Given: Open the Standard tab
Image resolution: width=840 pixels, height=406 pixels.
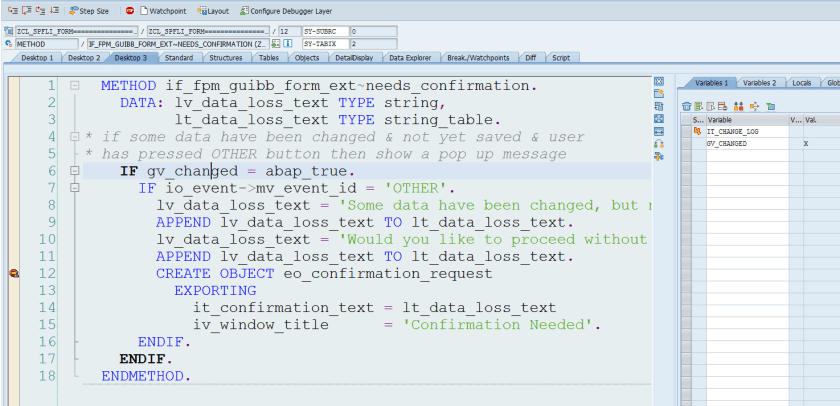Looking at the screenshot, I should click(179, 58).
